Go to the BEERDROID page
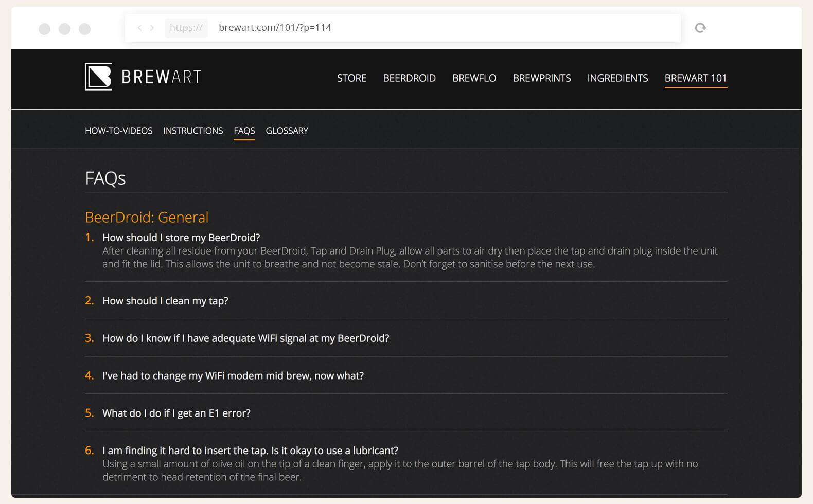 click(x=409, y=78)
